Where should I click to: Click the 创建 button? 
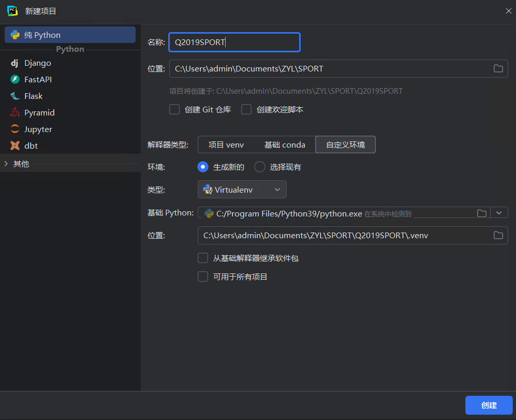[x=489, y=405]
